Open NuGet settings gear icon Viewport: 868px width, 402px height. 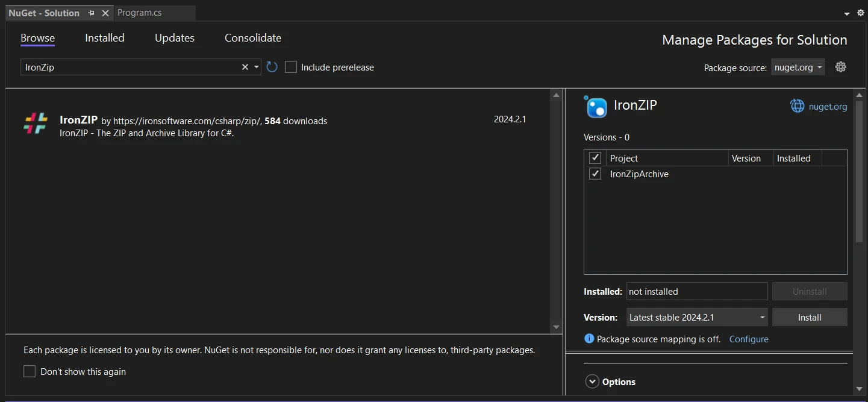point(841,67)
